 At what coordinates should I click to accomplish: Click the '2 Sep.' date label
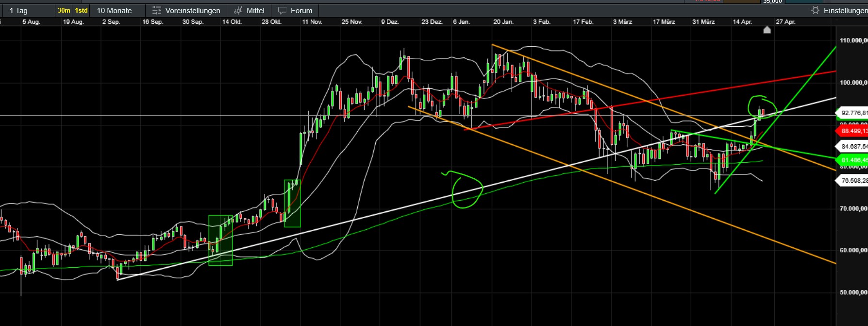111,22
